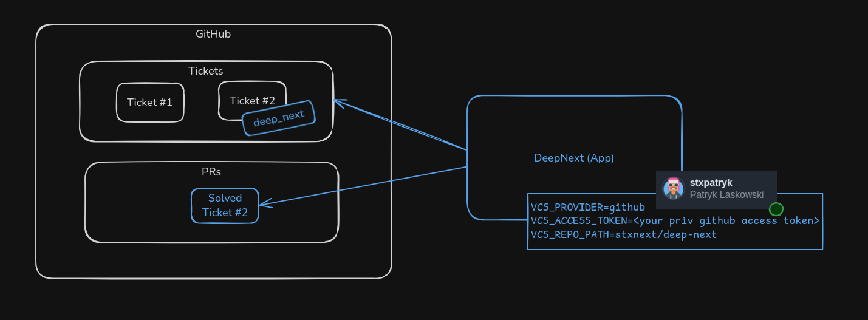Click the 'Ticket #2' box
The height and width of the screenshot is (320, 868).
click(x=252, y=100)
